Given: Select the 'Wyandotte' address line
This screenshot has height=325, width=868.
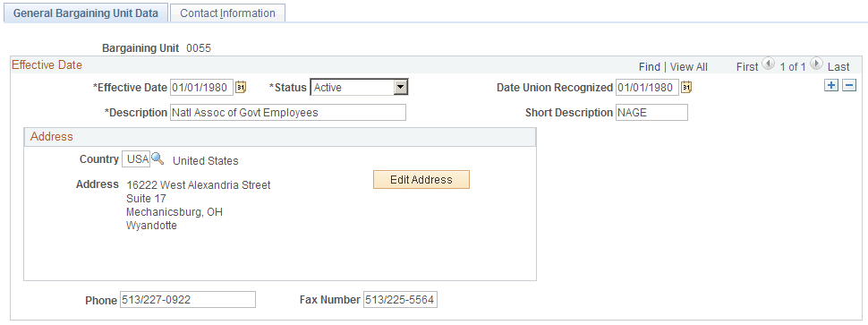Looking at the screenshot, I should [152, 226].
